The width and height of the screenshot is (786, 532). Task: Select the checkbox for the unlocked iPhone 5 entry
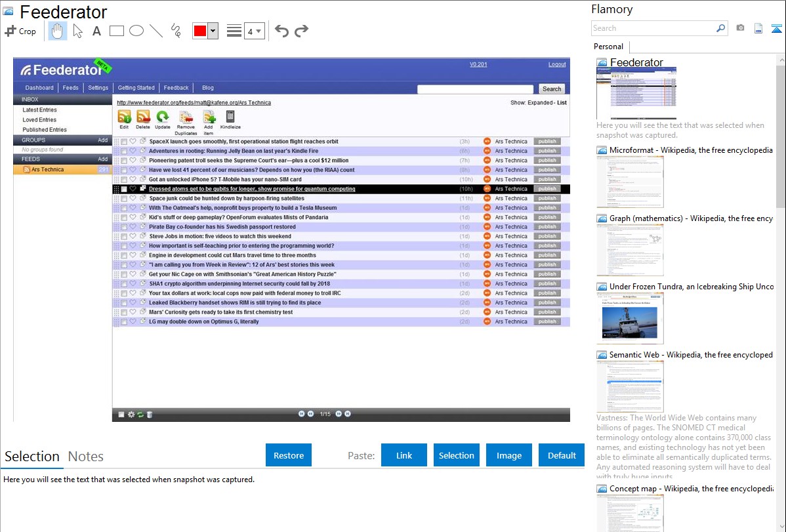(x=124, y=180)
